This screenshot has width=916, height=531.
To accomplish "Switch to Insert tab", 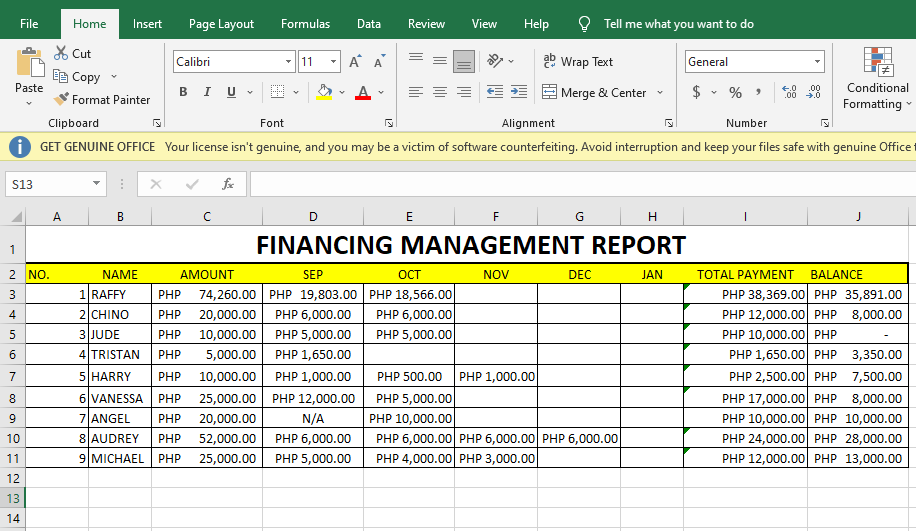I will click(147, 24).
